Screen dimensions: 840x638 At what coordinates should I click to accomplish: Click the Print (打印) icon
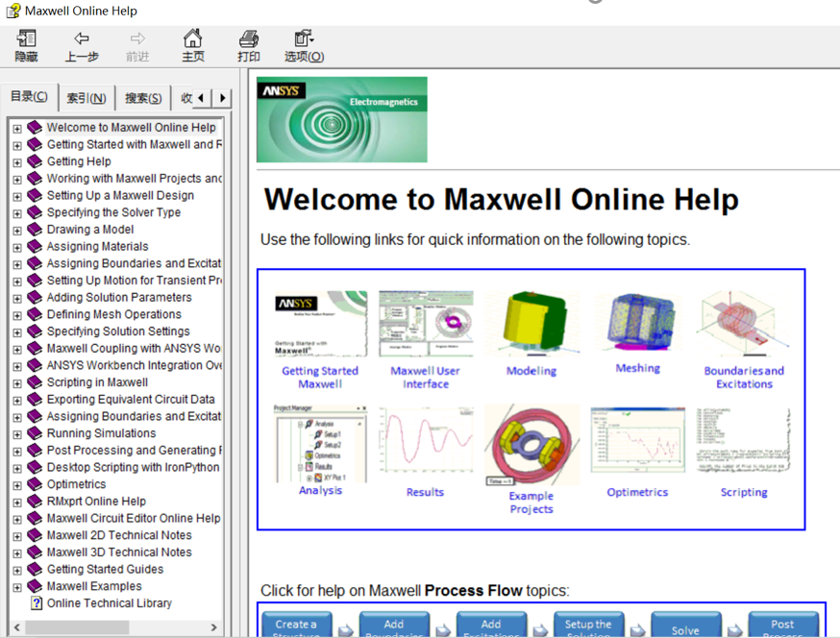(x=249, y=38)
